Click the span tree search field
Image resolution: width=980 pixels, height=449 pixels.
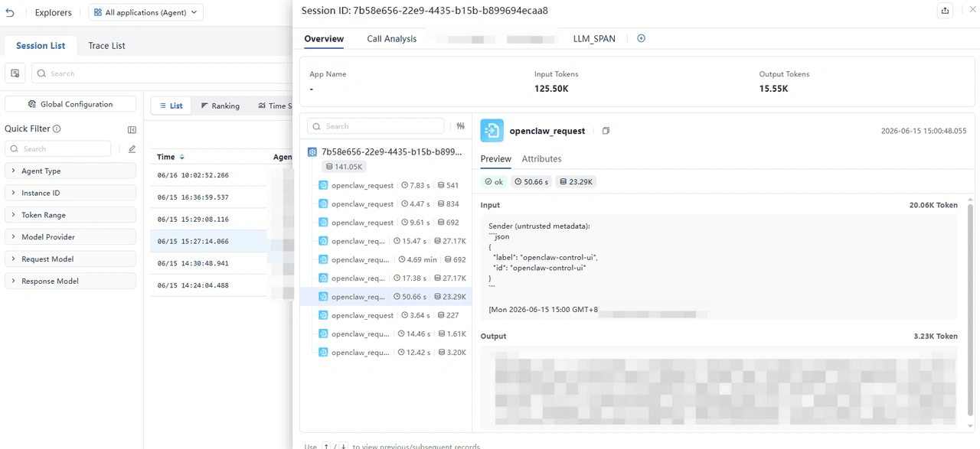(376, 126)
